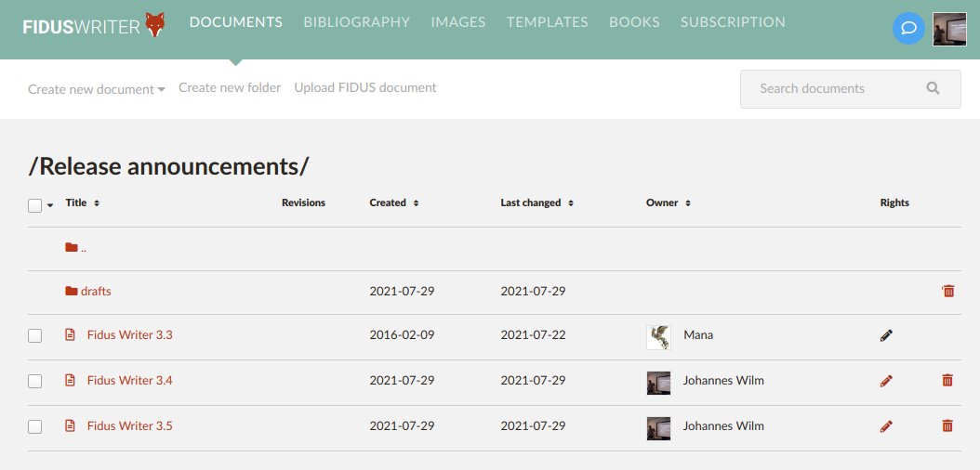Sort by Owner column arrows
Screen dimensions: 980x470
tap(687, 202)
